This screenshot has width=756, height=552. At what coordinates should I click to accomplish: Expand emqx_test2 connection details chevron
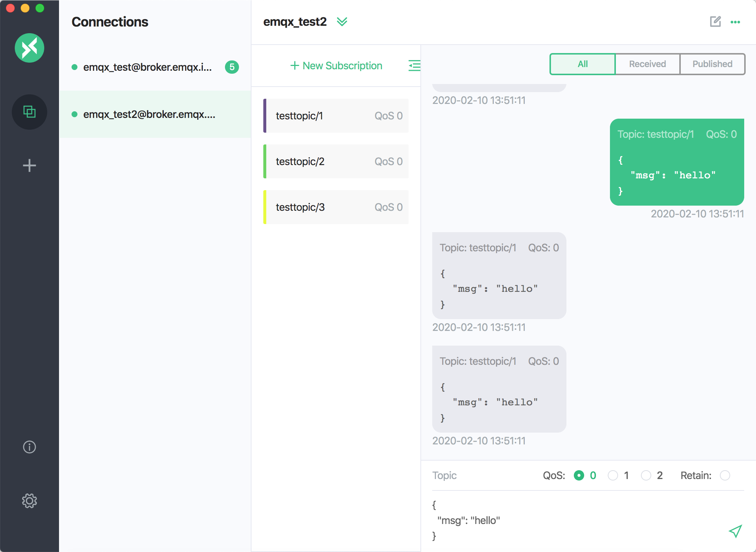(x=342, y=22)
